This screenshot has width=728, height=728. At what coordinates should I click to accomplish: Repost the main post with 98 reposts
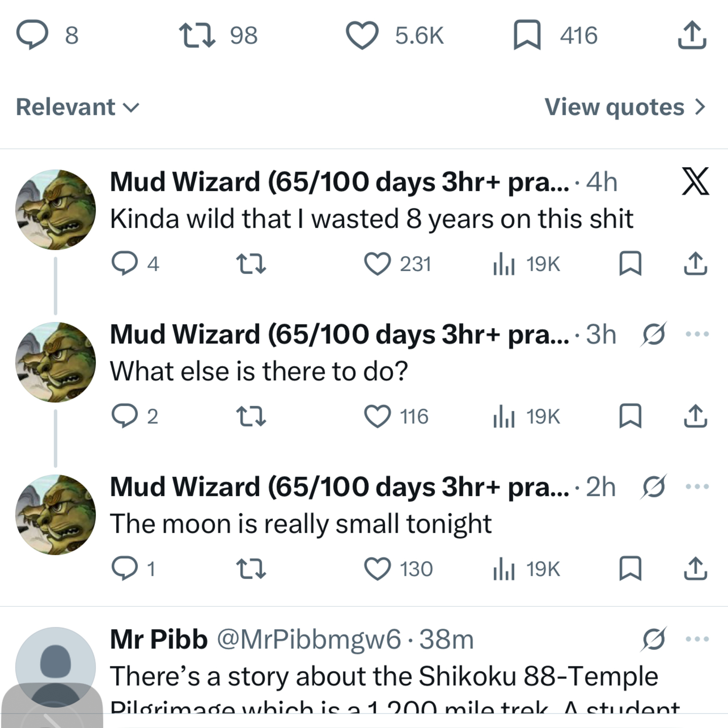click(x=197, y=35)
